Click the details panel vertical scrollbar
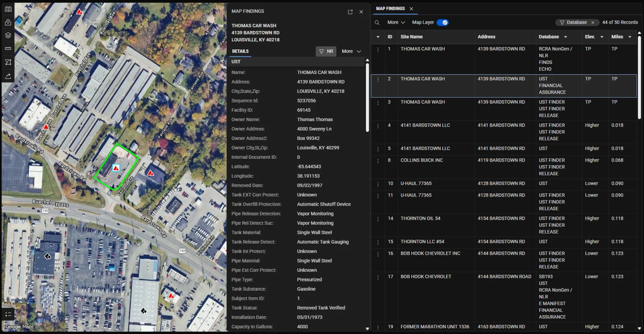644x334 pixels. pyautogui.click(x=367, y=97)
